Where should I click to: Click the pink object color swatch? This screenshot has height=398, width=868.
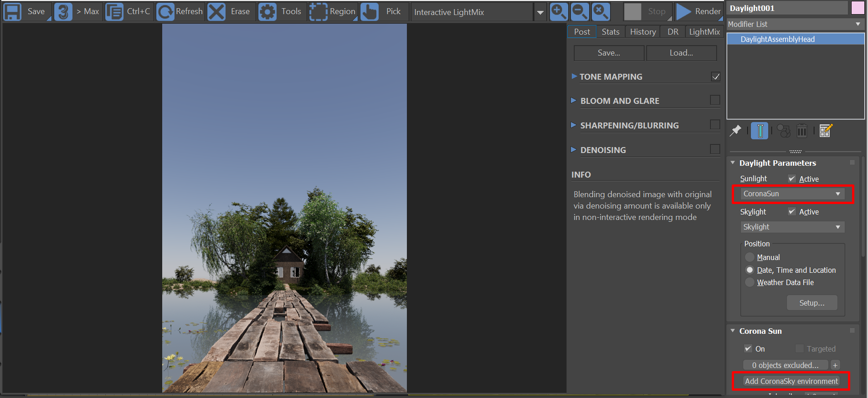click(858, 8)
